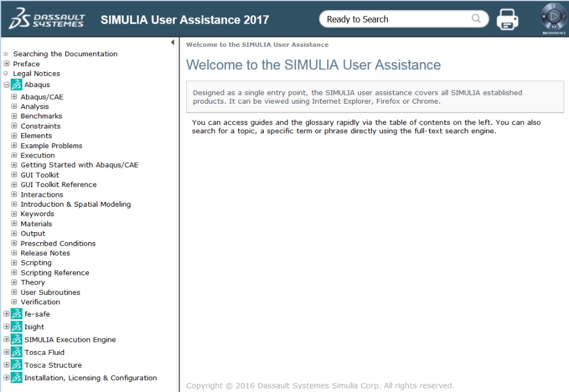The image size is (569, 392).
Task: Expand the Materials node
Action: point(14,223)
